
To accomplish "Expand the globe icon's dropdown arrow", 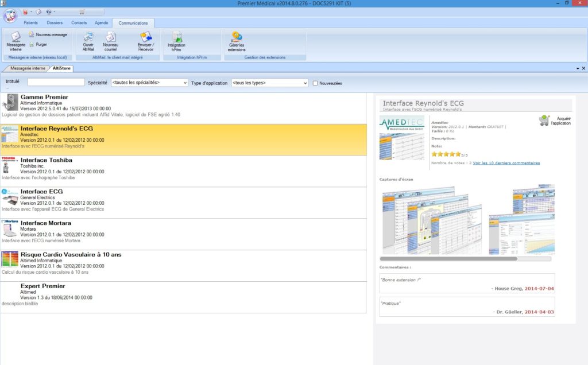I will click(x=55, y=12).
